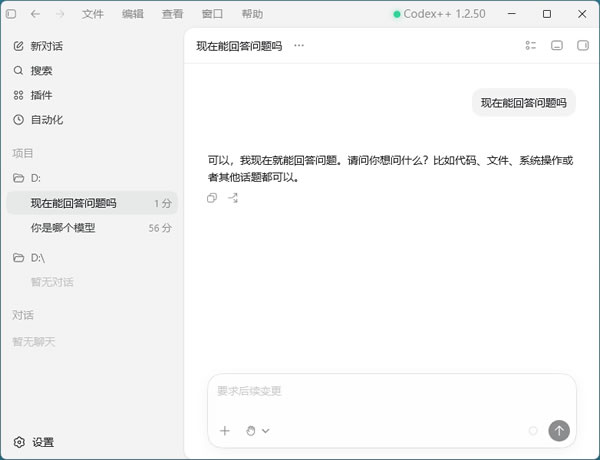
Task: Go back with the left arrow
Action: [35, 14]
